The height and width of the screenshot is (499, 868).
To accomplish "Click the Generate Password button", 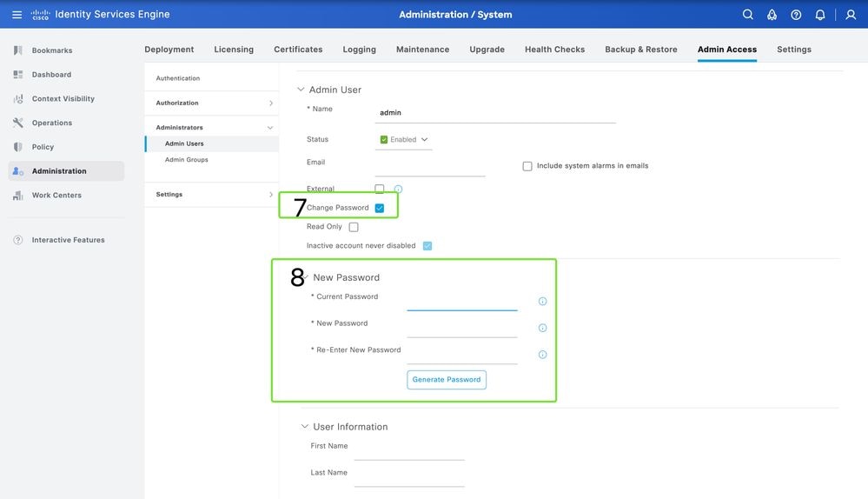I will click(x=447, y=380).
